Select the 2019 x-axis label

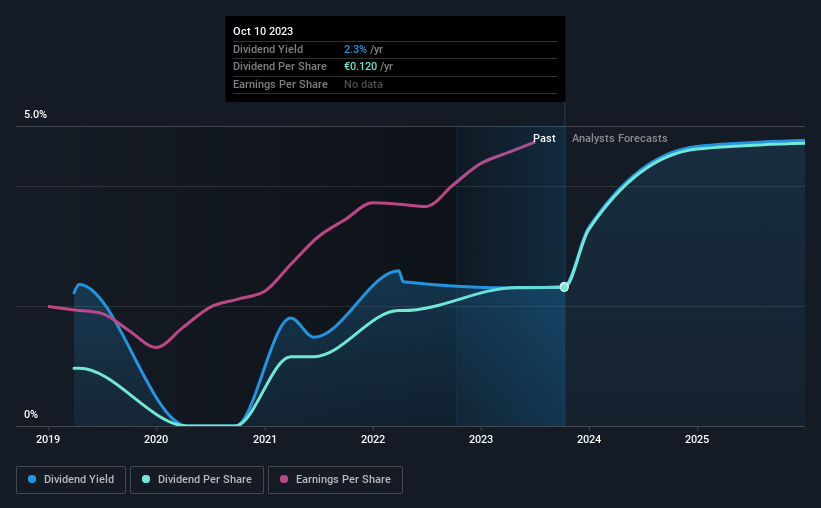click(x=48, y=439)
